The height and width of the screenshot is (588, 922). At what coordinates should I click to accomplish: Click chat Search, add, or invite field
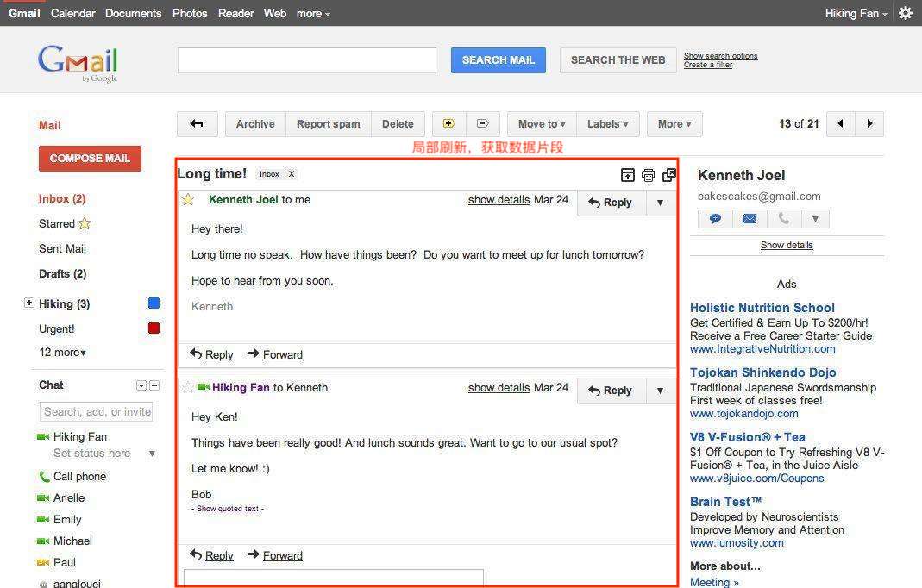(x=97, y=411)
